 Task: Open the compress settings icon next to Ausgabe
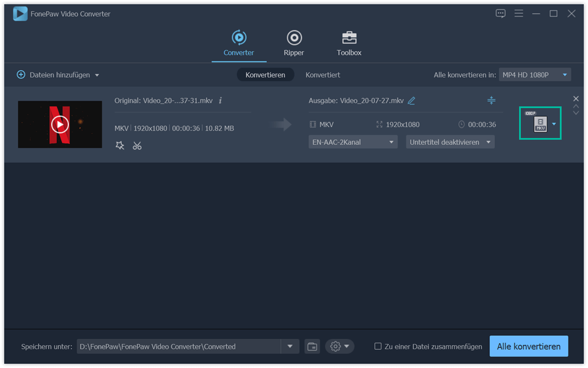coord(492,100)
